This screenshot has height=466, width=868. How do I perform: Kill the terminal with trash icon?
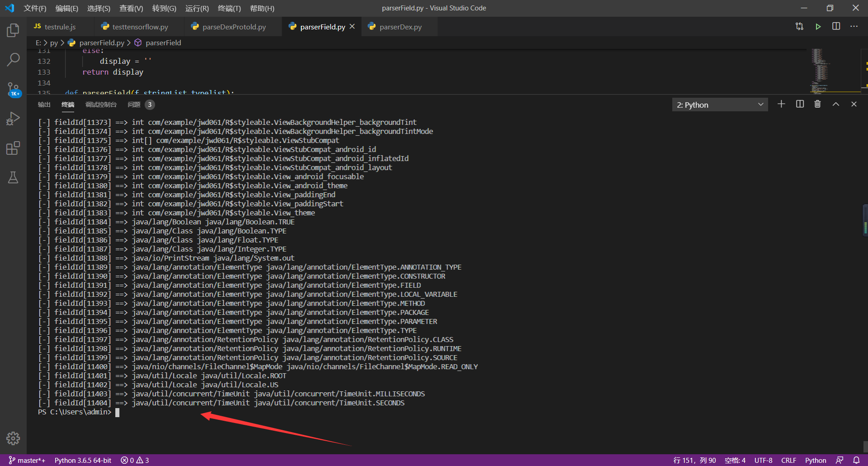[x=817, y=104]
